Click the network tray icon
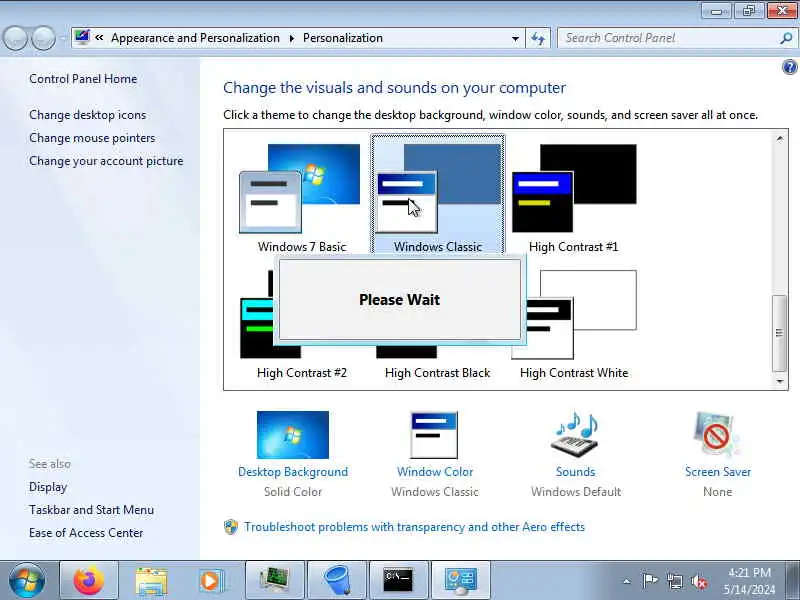This screenshot has width=800, height=600. click(x=674, y=581)
